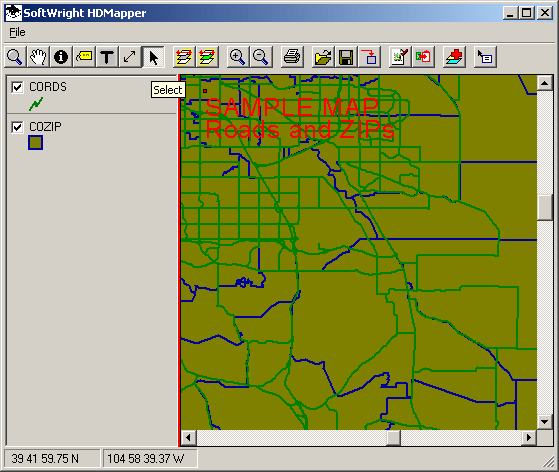Activate the Select arrow pointer tool

click(153, 57)
